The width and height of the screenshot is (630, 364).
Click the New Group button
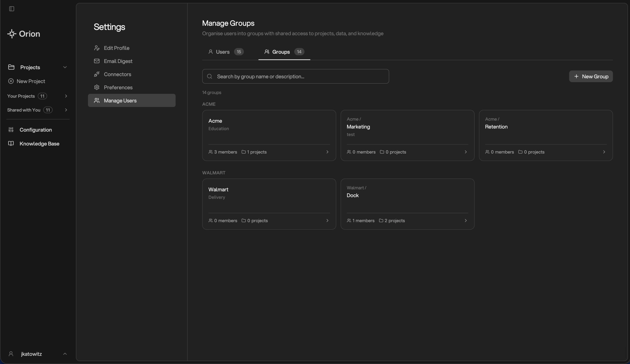591,76
